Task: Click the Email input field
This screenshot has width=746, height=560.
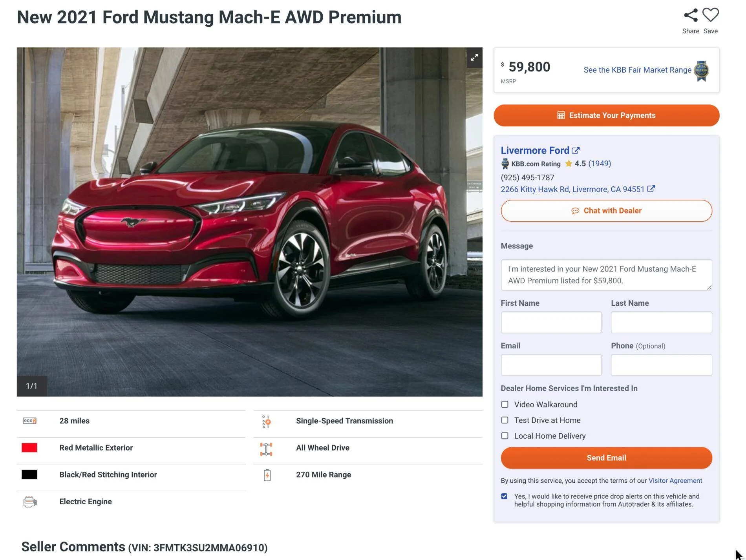Action: 551,365
